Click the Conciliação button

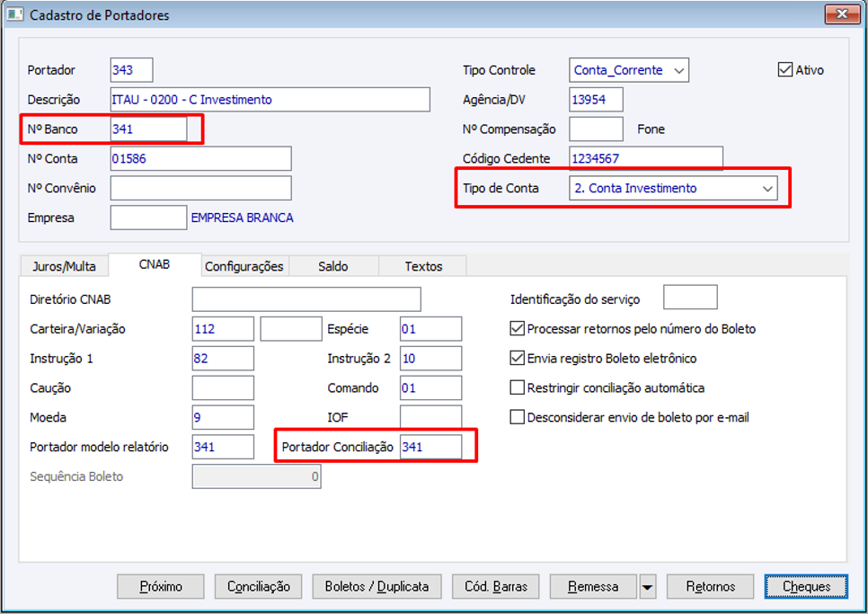point(259,587)
